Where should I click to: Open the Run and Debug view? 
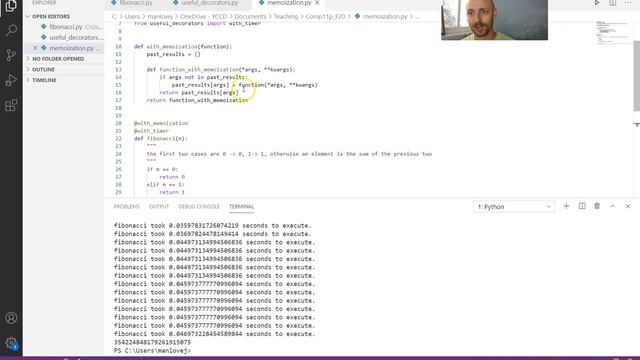(11, 80)
